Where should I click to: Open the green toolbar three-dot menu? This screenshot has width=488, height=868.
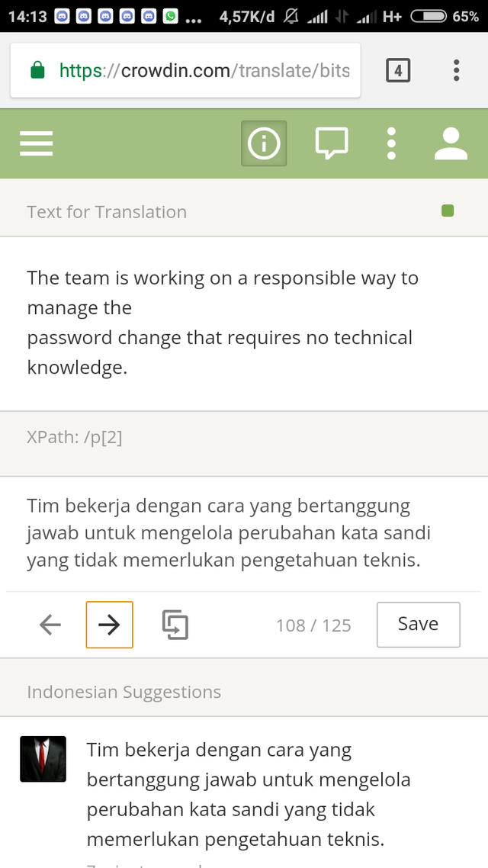pos(391,143)
